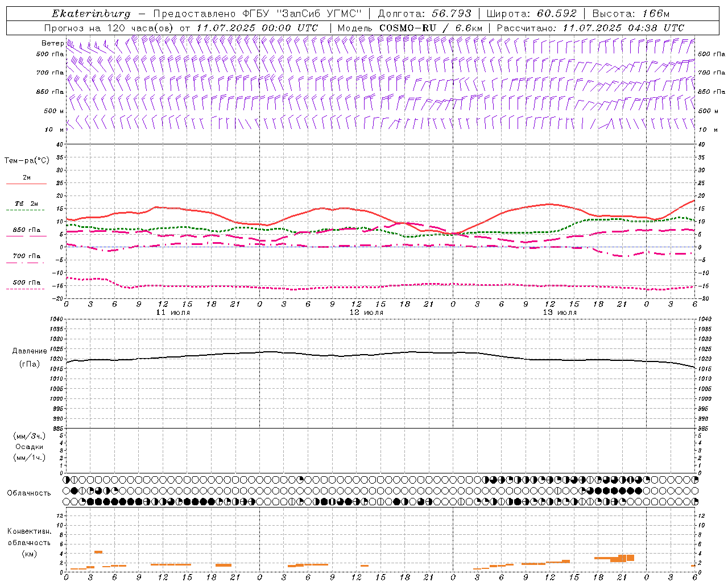Click the '500 м' wind level label on left
The width and height of the screenshot is (728, 582).
pos(54,111)
